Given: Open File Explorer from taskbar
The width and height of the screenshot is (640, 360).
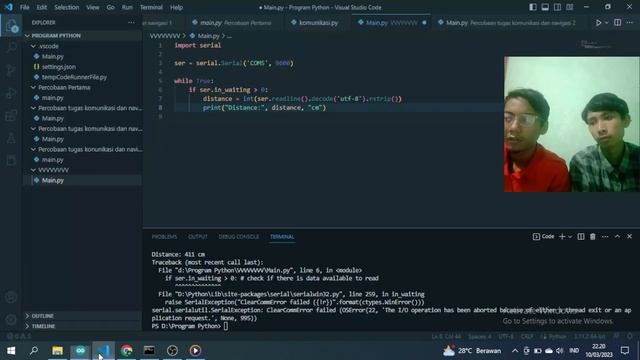Looking at the screenshot, I should click(57, 351).
